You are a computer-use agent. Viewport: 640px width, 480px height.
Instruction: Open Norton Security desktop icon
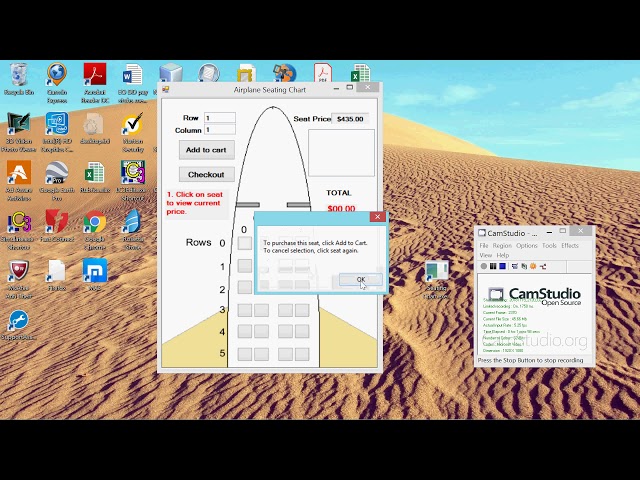point(133,132)
